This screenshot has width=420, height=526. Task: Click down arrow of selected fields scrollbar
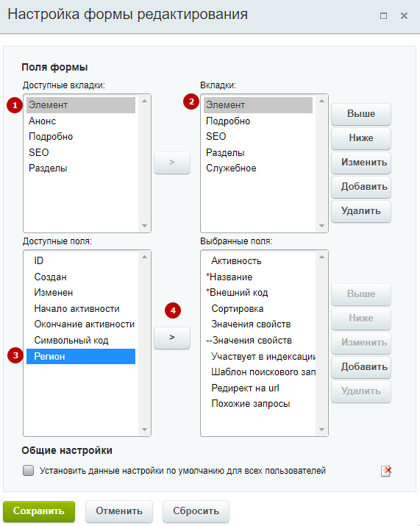321,430
